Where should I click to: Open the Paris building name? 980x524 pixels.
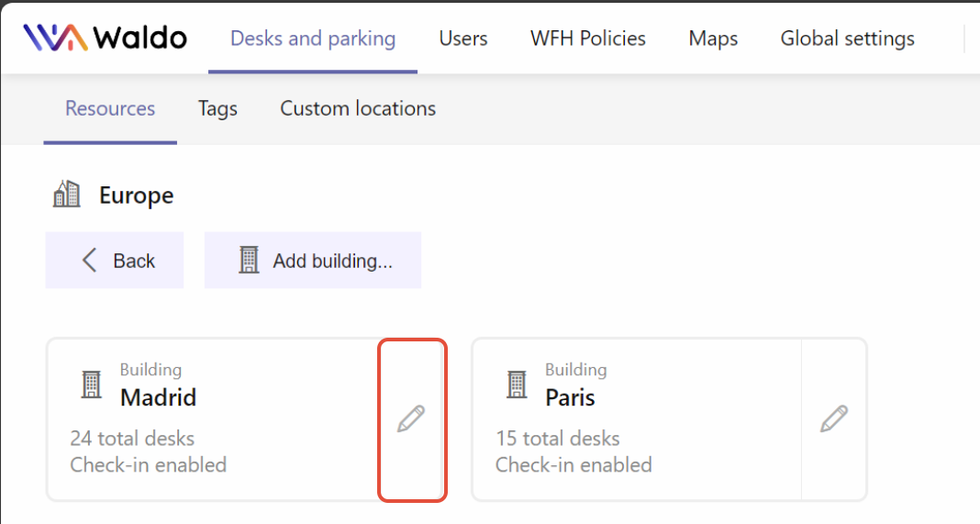570,397
